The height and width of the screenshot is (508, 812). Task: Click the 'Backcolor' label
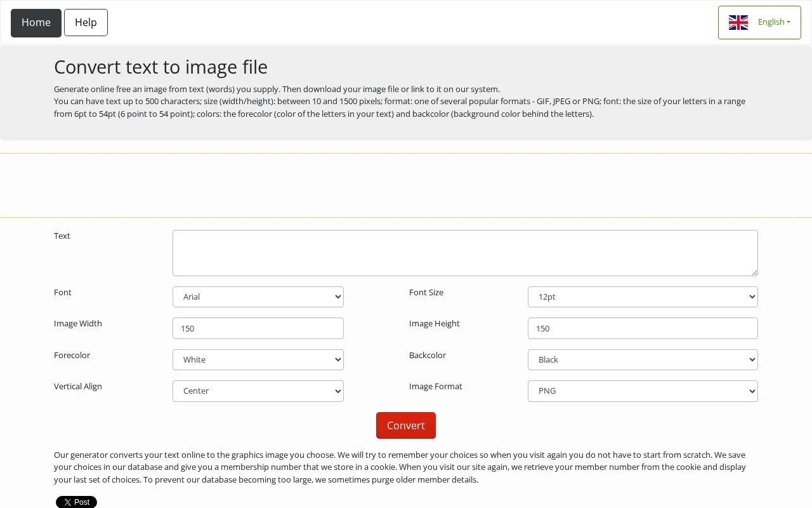[x=428, y=355]
